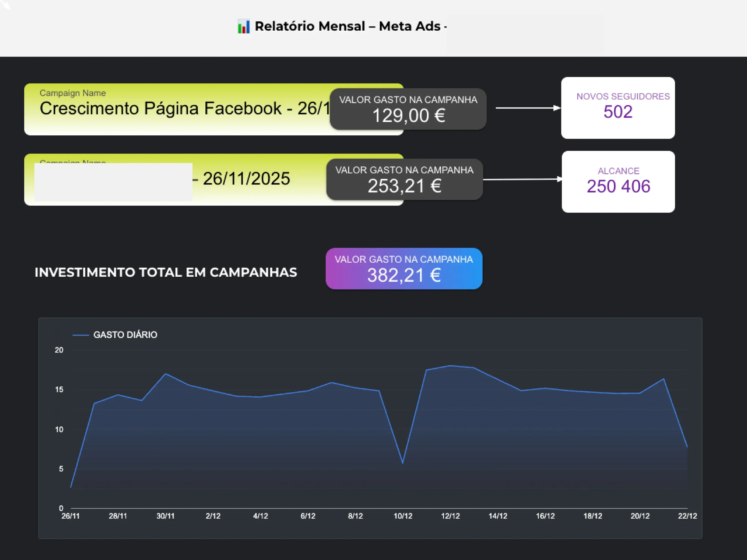Click arrow pointing to Novos Seguidores card
This screenshot has height=560, width=747.
(x=528, y=108)
